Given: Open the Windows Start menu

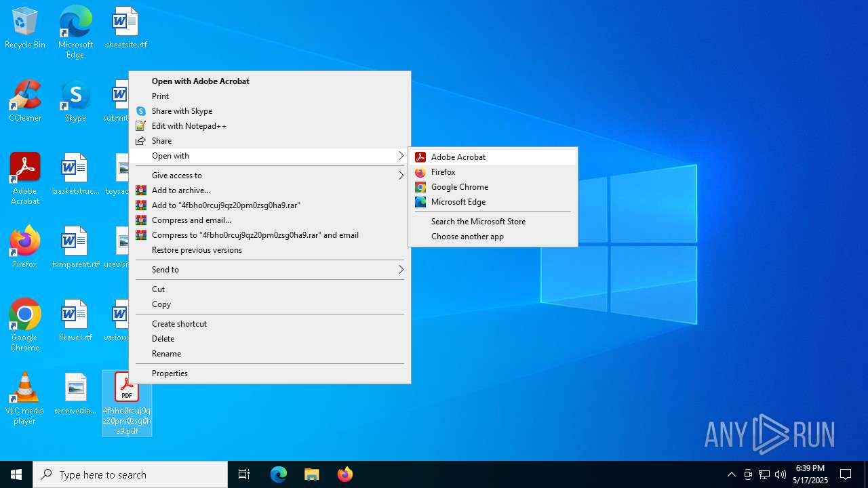Looking at the screenshot, I should point(16,474).
